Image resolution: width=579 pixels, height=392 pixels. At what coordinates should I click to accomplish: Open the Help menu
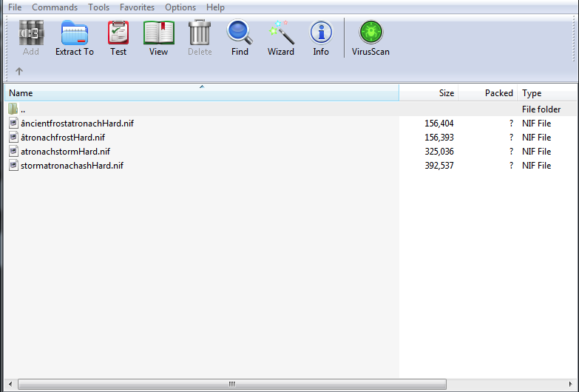pos(215,7)
